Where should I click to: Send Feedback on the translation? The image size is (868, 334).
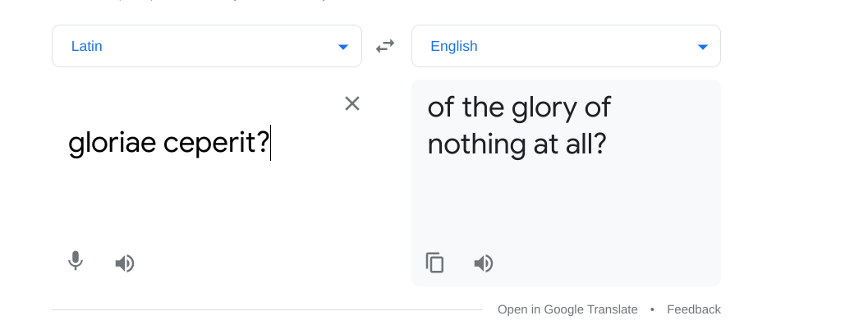tap(694, 309)
